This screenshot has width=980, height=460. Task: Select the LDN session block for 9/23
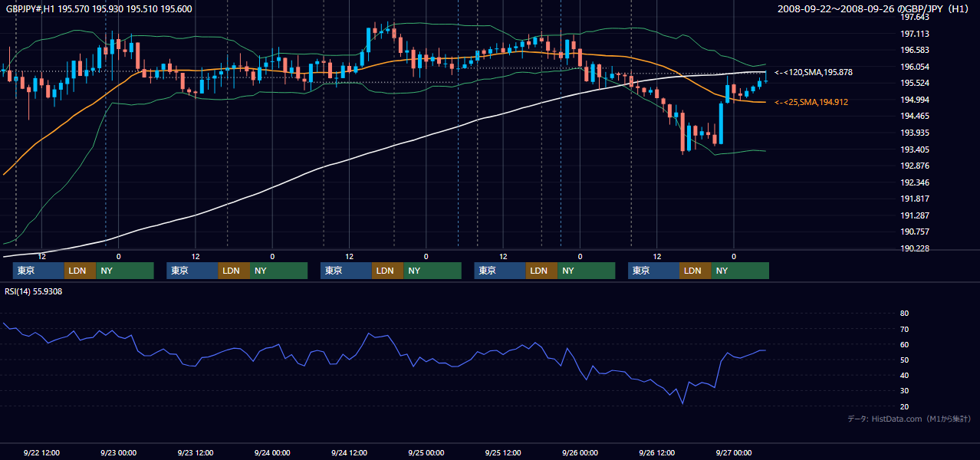coord(233,271)
